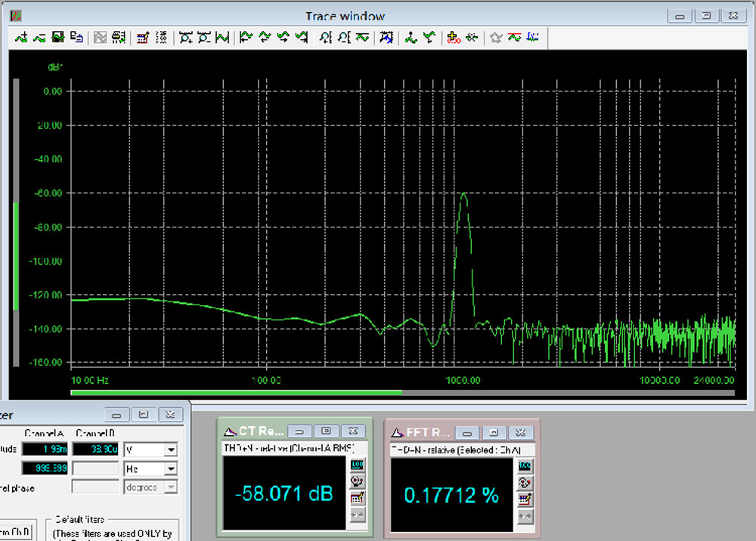Click the Trace window application icon

pos(15,16)
